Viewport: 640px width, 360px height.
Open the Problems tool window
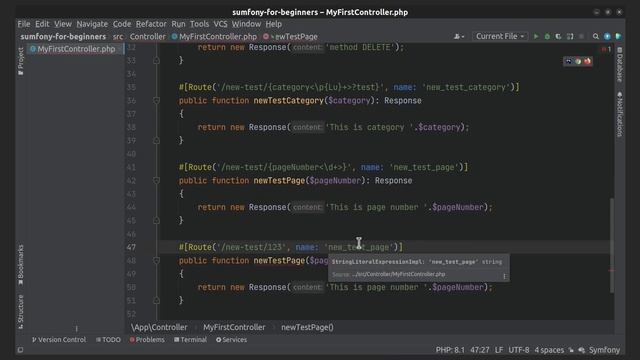[147, 340]
